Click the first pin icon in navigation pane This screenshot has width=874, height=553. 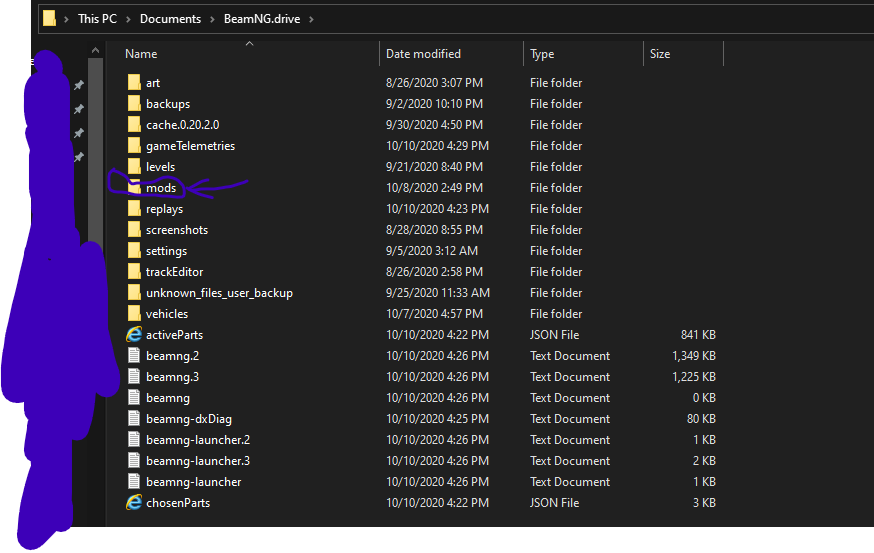tap(79, 85)
